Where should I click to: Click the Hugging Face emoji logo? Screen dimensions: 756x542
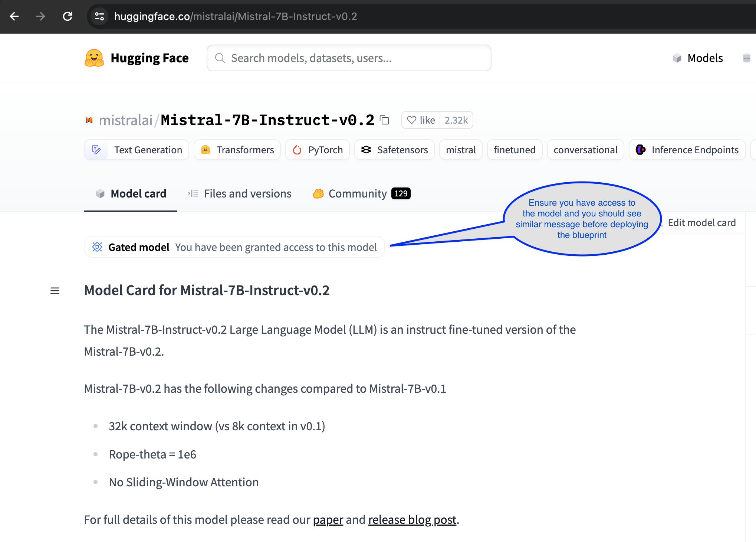(94, 58)
